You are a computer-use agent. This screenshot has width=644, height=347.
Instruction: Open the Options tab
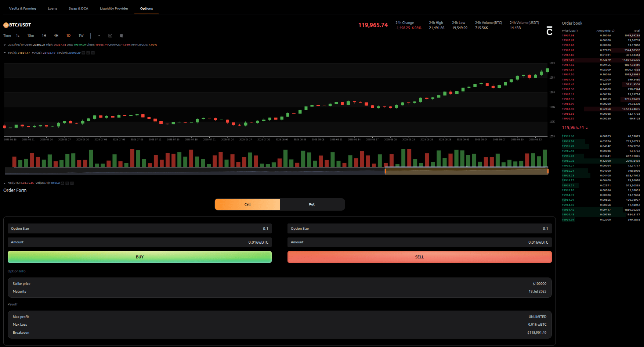146,8
